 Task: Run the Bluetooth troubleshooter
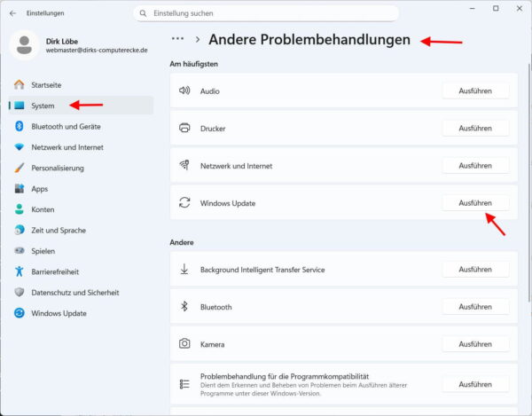pos(475,307)
